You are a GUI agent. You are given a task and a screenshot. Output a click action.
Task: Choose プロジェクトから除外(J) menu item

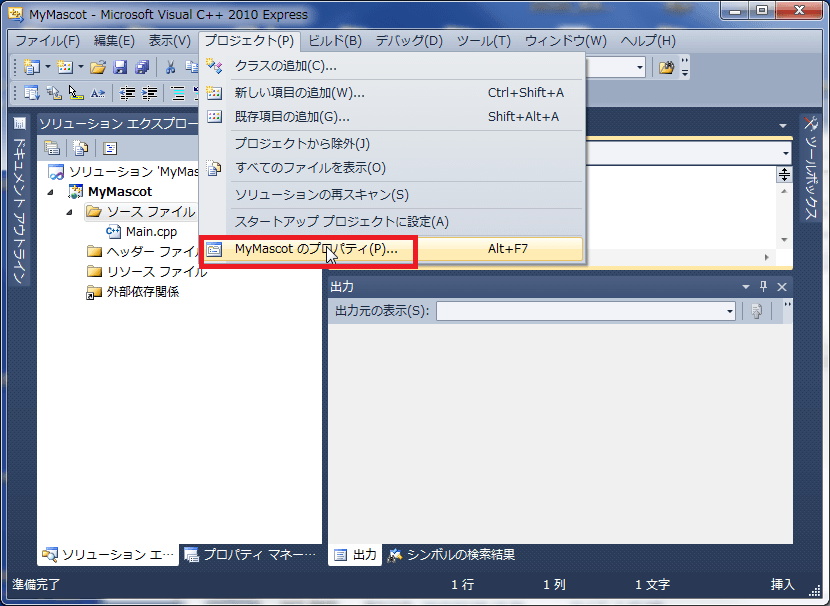391,143
